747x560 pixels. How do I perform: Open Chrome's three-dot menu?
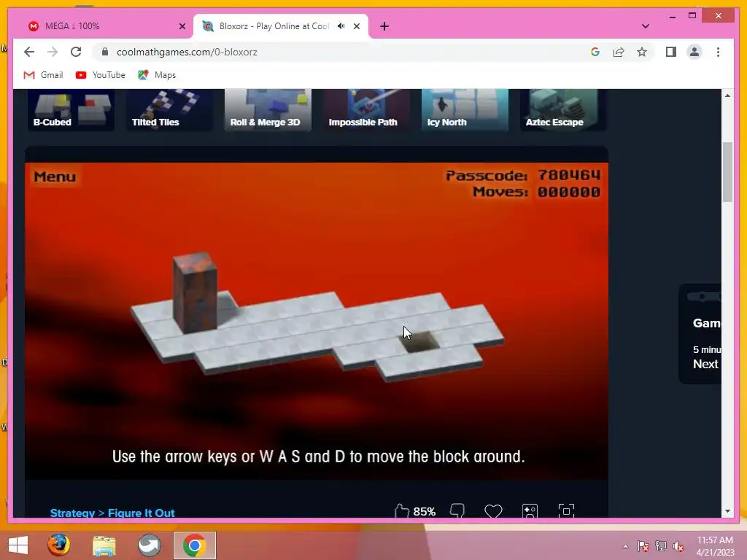(x=718, y=52)
